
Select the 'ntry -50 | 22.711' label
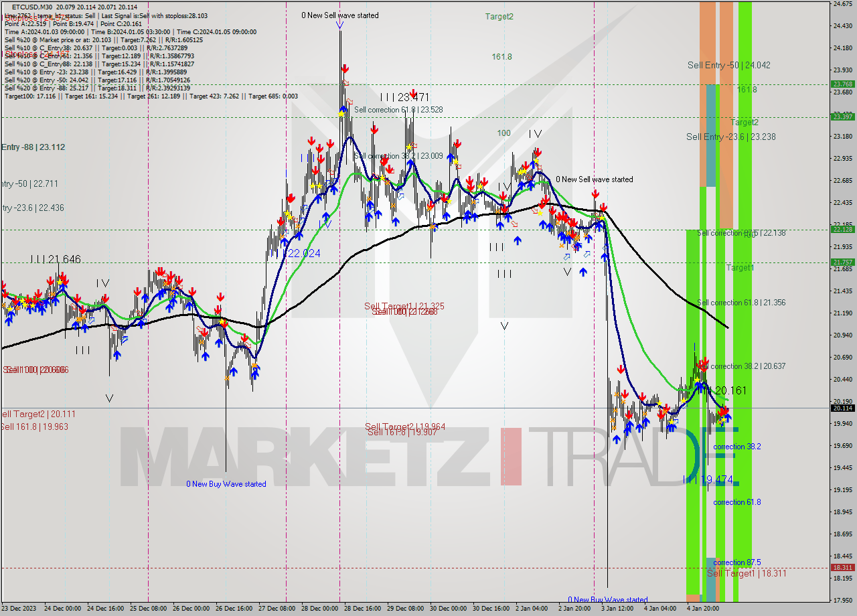29,183
